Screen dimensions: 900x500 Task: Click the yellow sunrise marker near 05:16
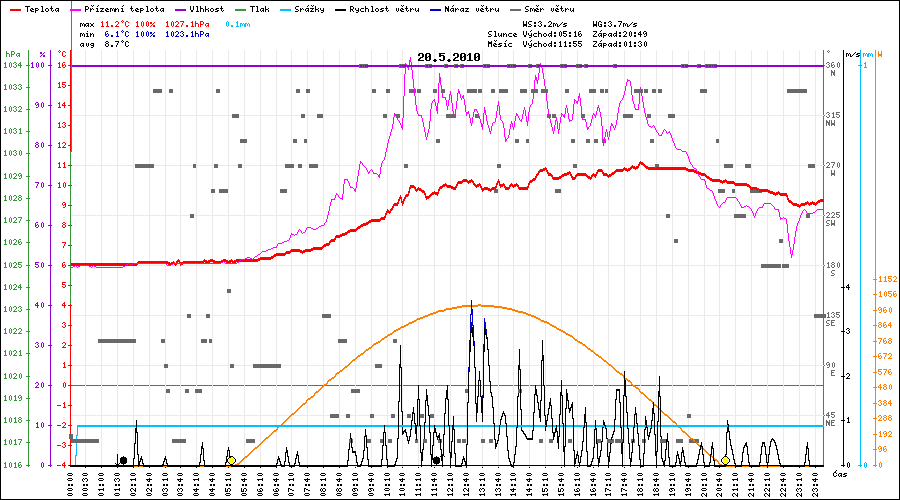(x=231, y=460)
